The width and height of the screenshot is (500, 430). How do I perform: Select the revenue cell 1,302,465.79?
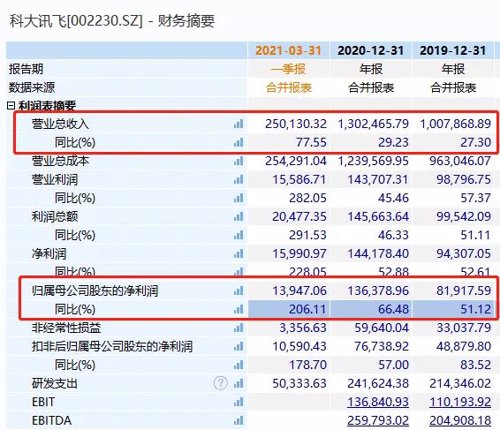click(x=373, y=124)
